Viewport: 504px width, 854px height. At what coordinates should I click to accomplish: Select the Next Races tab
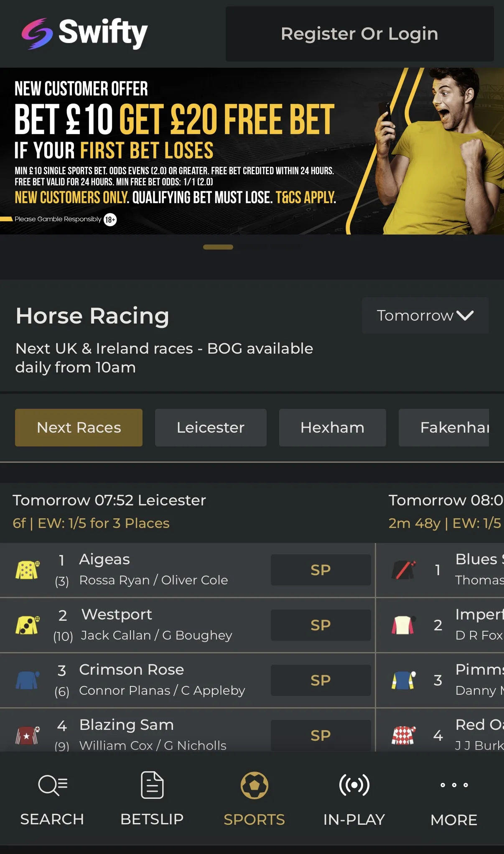click(79, 428)
